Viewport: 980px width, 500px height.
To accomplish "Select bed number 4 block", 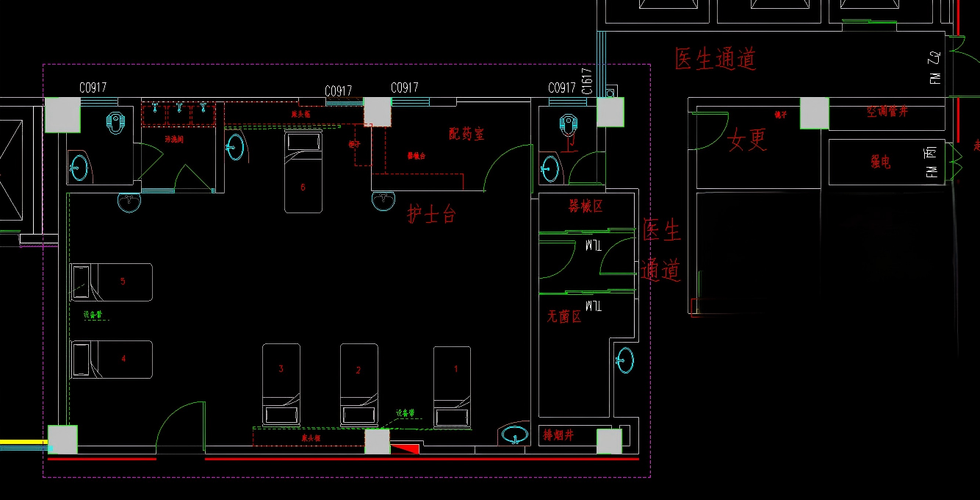I will (112, 360).
